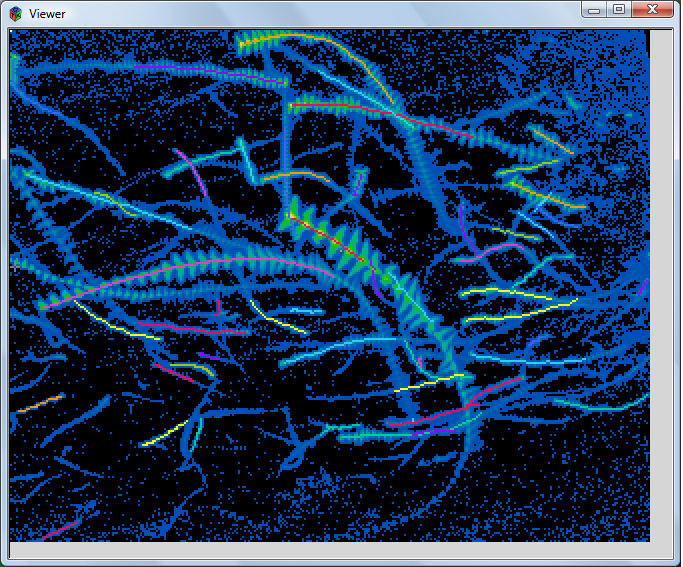Click the vessel tracing image canvas
This screenshot has height=567, width=683.
point(330,286)
